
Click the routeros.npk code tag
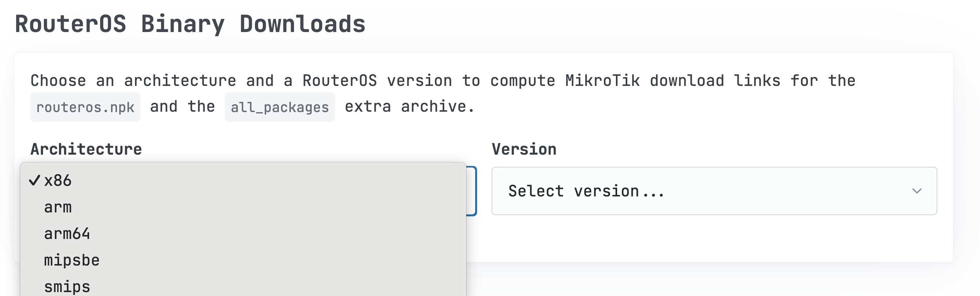[x=85, y=107]
